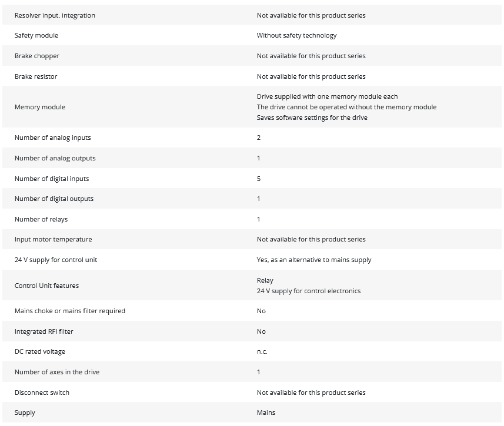Click the "Number of digital inputs" label
Viewport: 504px width, 426px height.
click(52, 179)
